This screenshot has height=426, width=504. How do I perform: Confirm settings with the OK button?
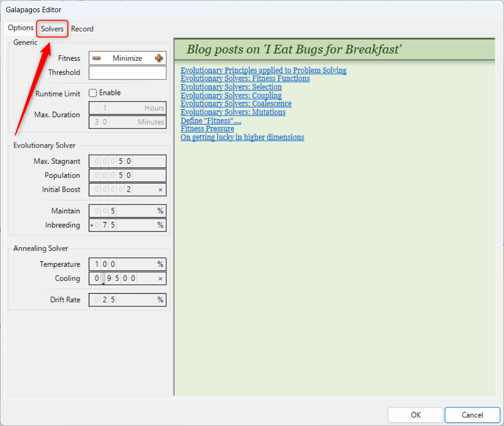pos(415,415)
